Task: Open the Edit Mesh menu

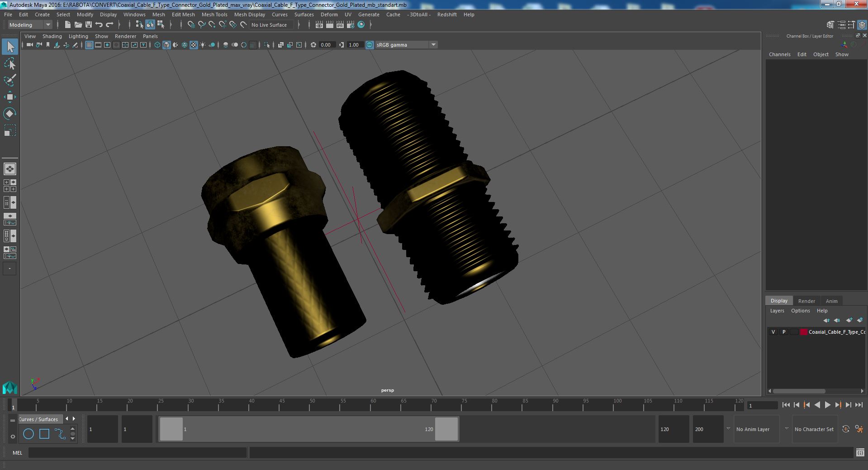Action: 183,14
